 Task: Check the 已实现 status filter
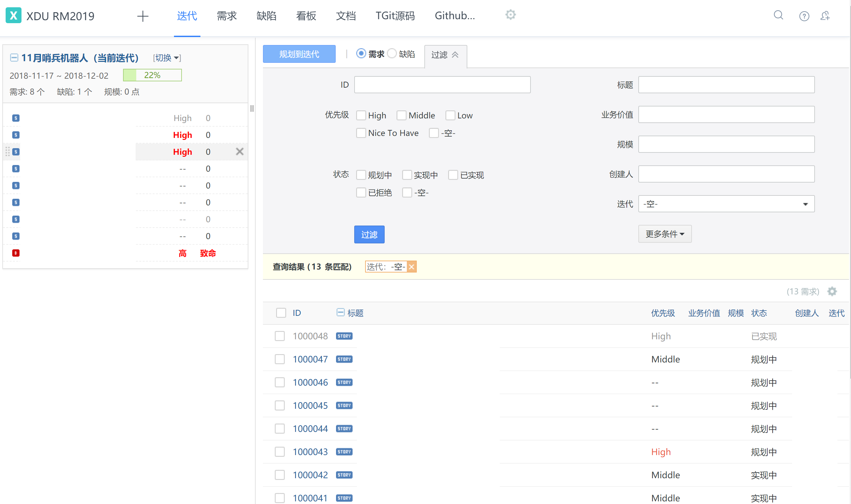(x=453, y=175)
